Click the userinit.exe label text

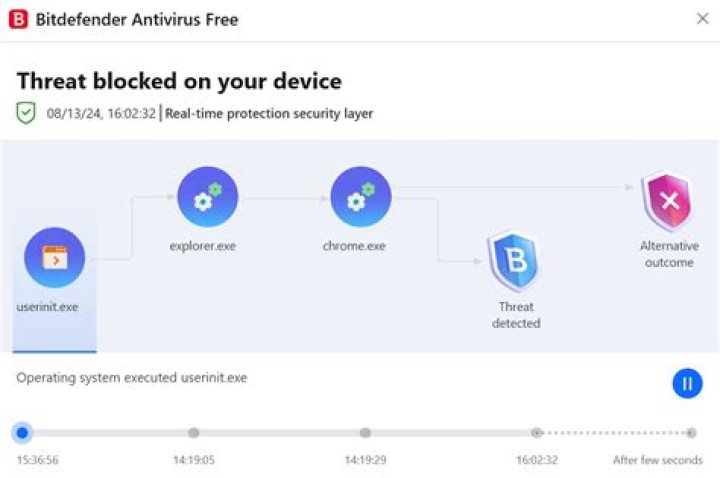click(x=47, y=307)
